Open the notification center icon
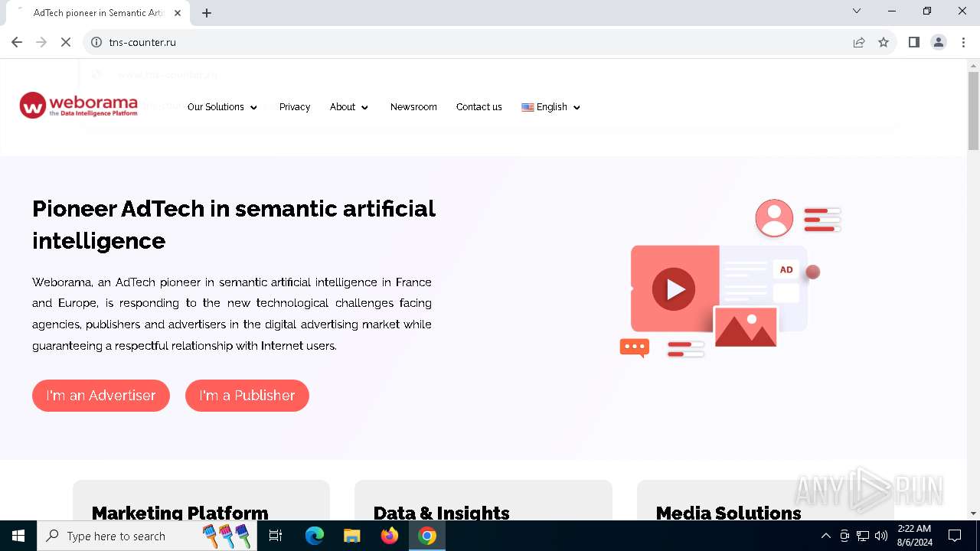The width and height of the screenshot is (980, 551). pos(955,536)
